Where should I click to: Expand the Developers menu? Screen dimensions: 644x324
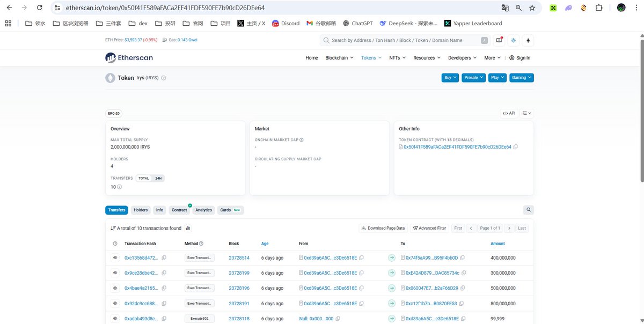tap(462, 58)
